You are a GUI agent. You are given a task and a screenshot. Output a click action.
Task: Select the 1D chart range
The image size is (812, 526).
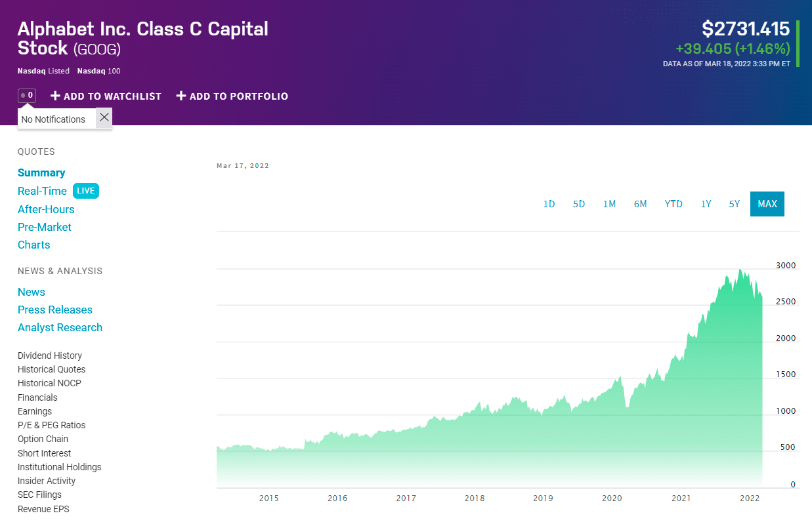coord(549,204)
